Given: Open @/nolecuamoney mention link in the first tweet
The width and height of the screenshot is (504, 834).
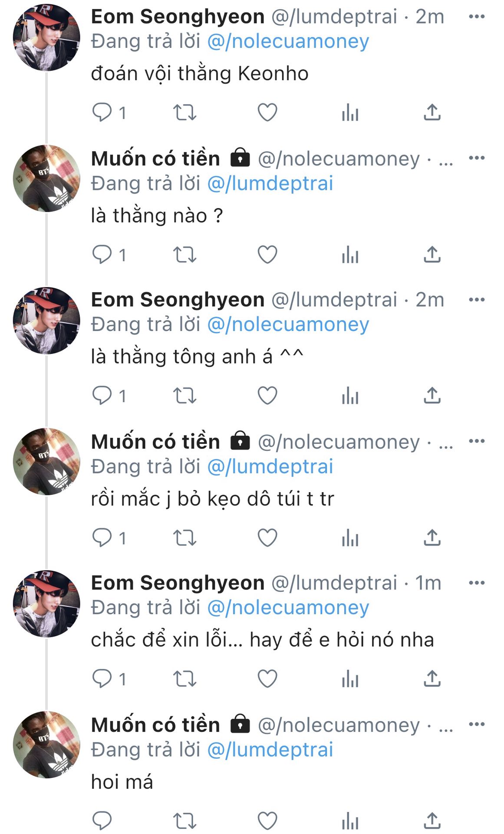Looking at the screenshot, I should point(288,42).
